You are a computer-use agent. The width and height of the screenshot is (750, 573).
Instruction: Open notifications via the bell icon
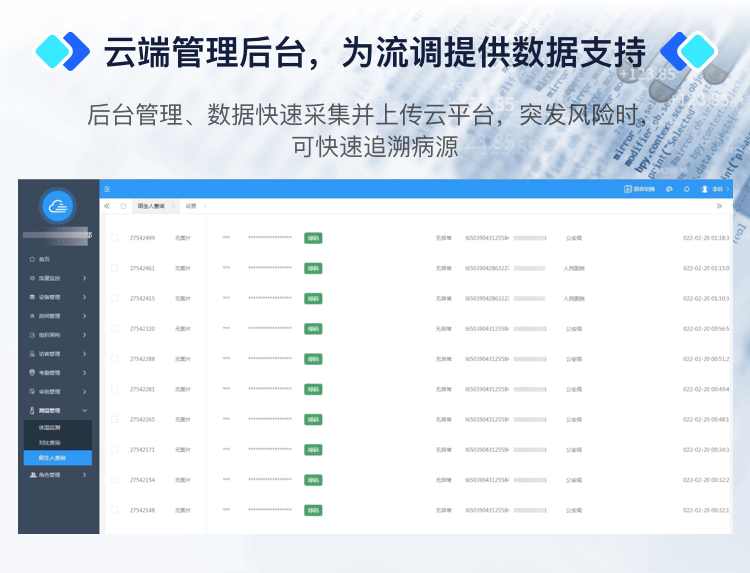click(x=687, y=189)
